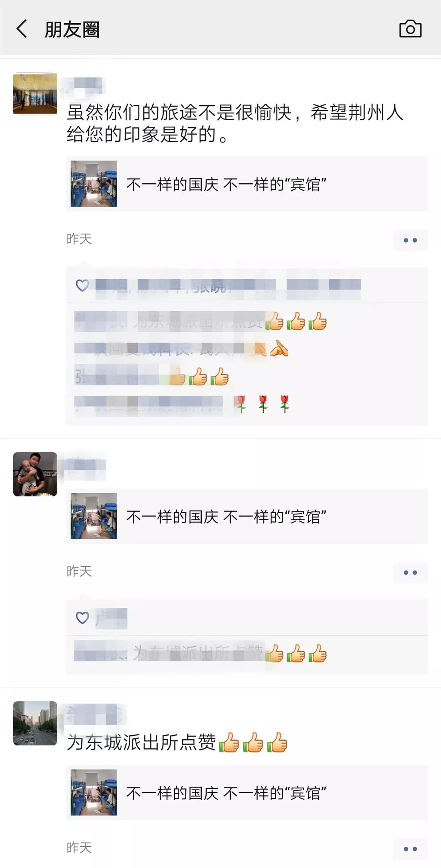441x868 pixels.
Task: Tap the heart icon in the first post's likes
Action: tap(82, 285)
